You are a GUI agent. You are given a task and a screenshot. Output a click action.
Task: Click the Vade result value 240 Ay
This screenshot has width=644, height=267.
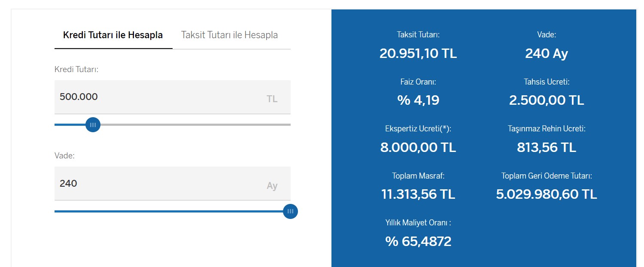[x=547, y=53]
